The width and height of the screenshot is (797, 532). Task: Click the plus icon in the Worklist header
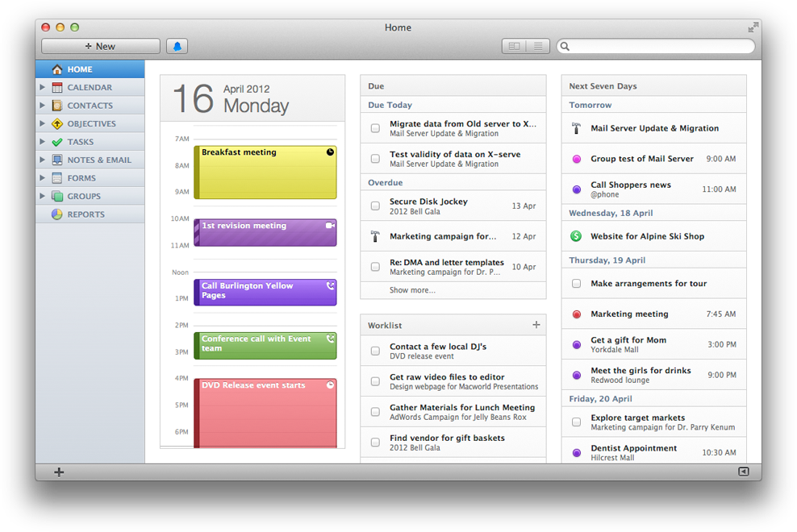(x=536, y=325)
